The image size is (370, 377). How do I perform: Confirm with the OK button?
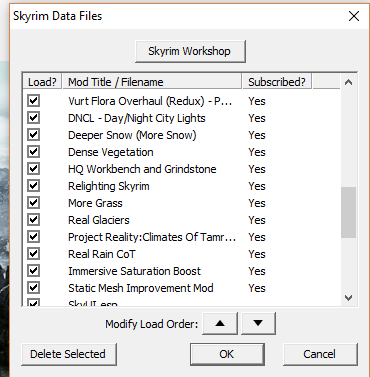click(x=227, y=354)
